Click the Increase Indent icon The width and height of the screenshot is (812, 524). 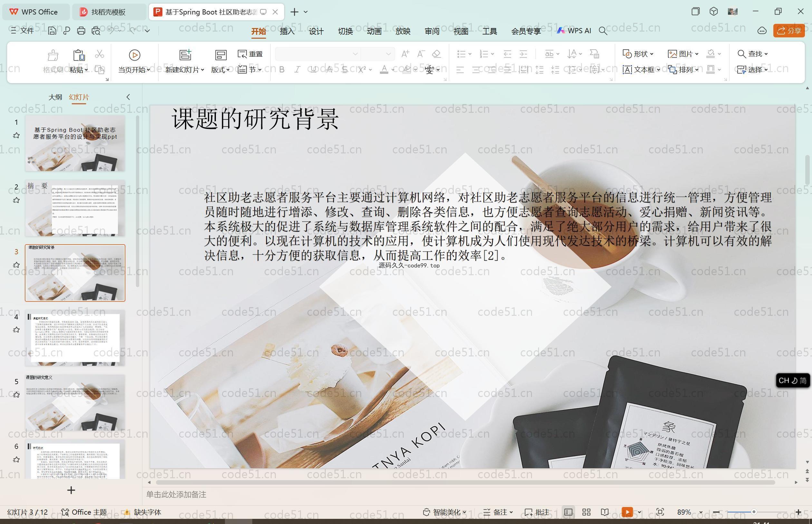[x=523, y=54]
